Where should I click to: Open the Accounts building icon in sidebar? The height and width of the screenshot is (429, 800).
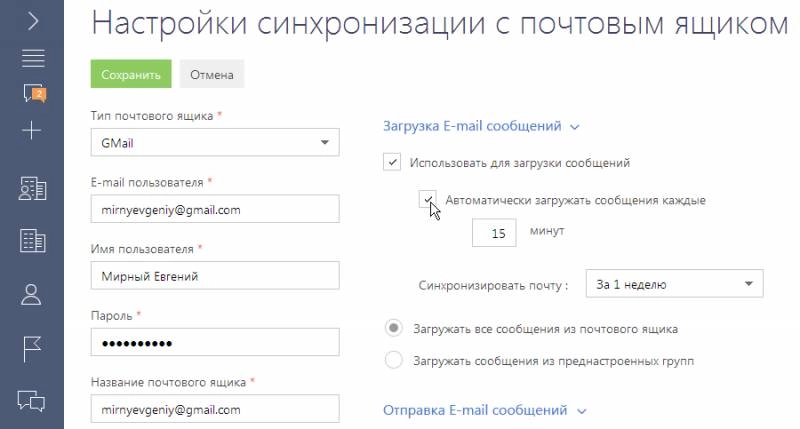tap(32, 187)
